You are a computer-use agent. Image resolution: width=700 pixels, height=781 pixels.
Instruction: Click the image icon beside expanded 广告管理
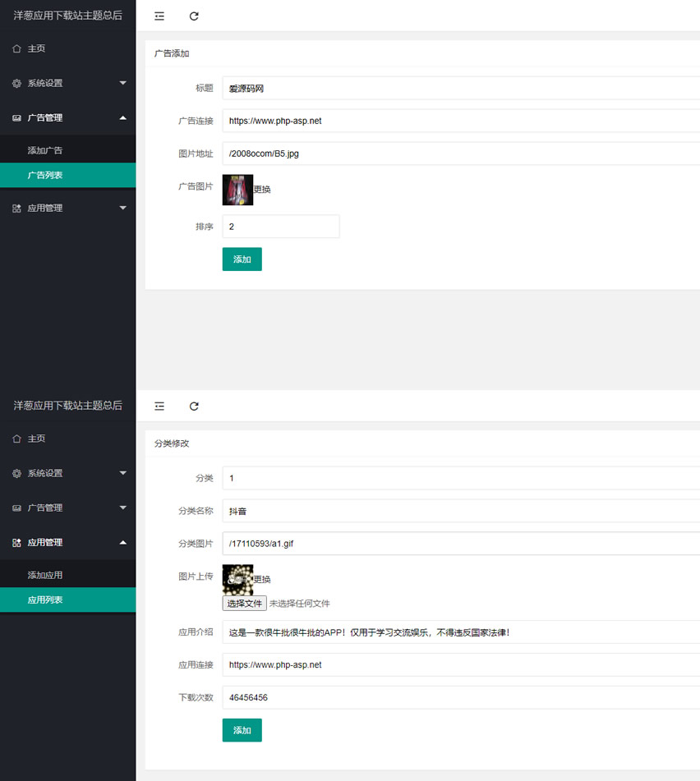[x=16, y=118]
